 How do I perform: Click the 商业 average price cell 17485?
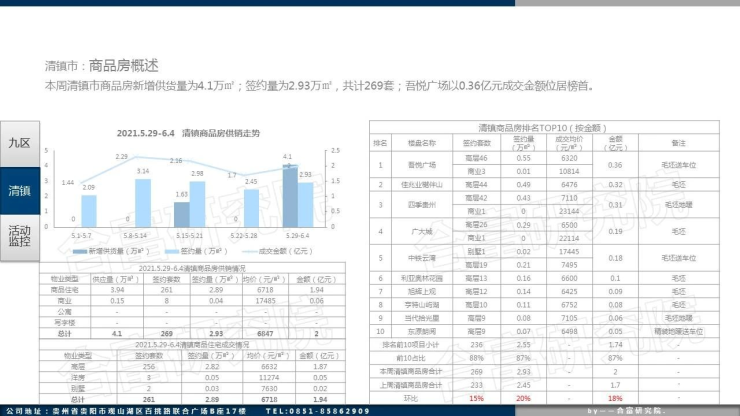point(265,301)
